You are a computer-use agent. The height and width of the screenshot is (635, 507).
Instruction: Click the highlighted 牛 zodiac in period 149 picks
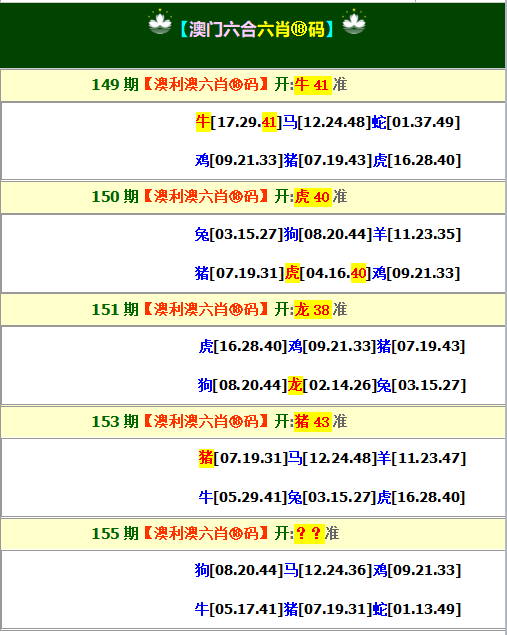click(203, 122)
